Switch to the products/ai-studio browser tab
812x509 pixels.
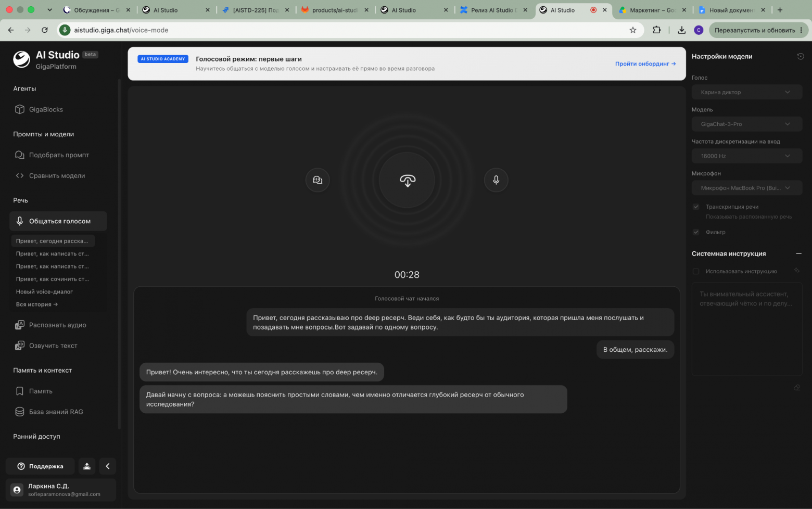pos(335,10)
